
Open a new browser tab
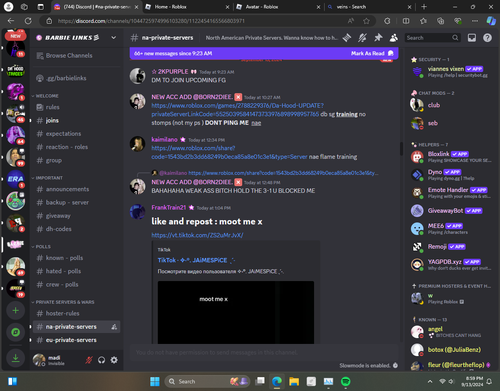coord(424,7)
